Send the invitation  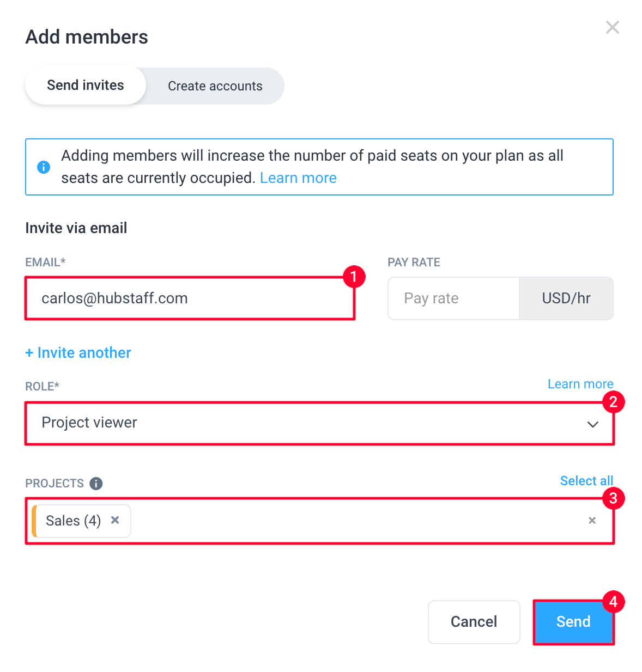pyautogui.click(x=573, y=622)
